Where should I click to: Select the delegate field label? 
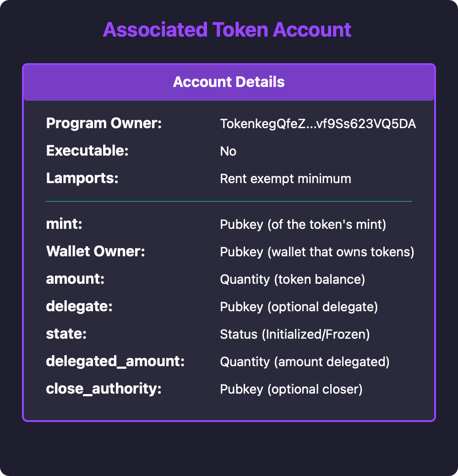tap(79, 307)
